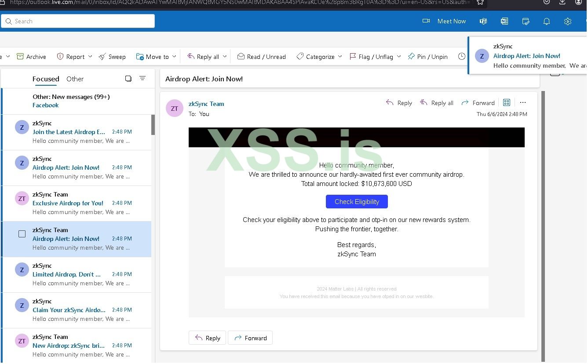This screenshot has height=364, width=588.
Task: Toggle Flag / Unflag on the message
Action: pos(371,57)
